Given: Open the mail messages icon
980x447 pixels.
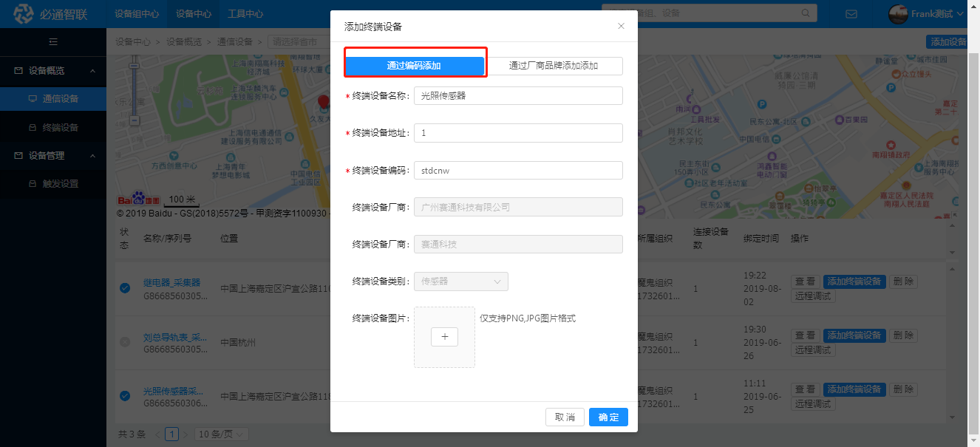Looking at the screenshot, I should pos(851,14).
